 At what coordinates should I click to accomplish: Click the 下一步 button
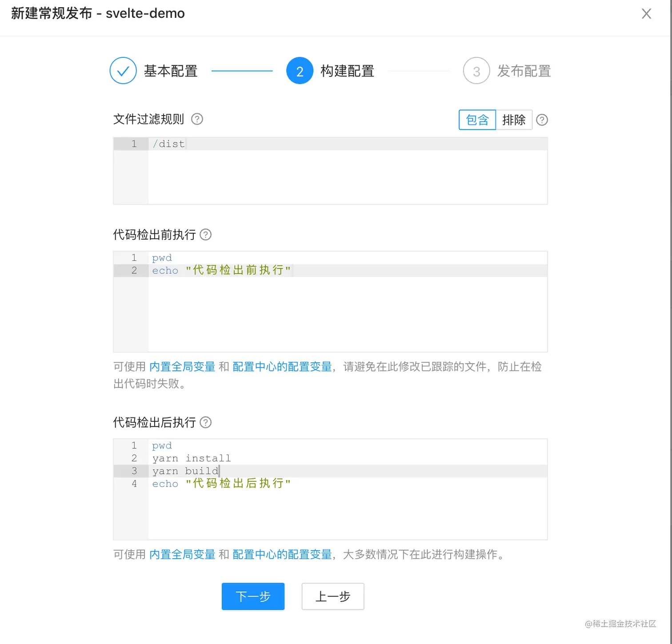pos(253,596)
